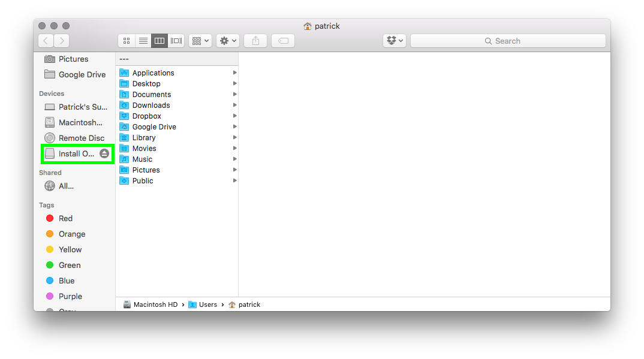Viewport: 644px width, 359px height.
Task: Click the home icon in window title
Action: point(308,26)
